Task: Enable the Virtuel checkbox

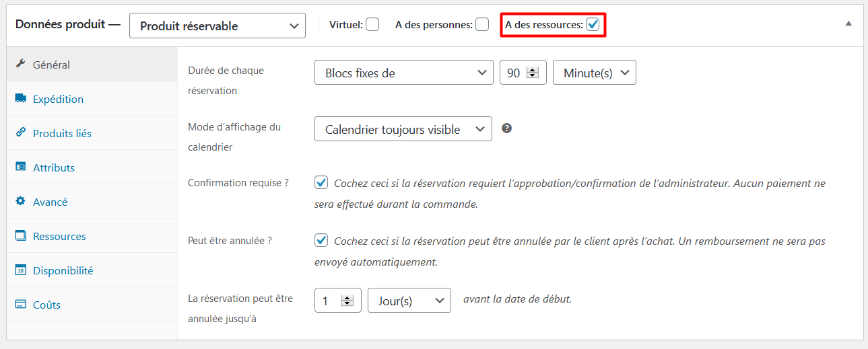Action: [x=372, y=25]
